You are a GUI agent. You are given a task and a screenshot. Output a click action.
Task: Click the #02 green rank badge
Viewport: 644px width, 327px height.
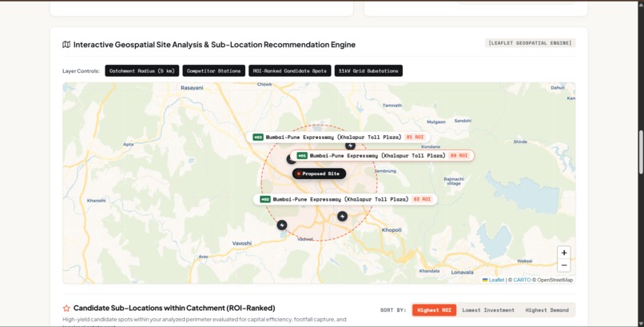tap(265, 199)
